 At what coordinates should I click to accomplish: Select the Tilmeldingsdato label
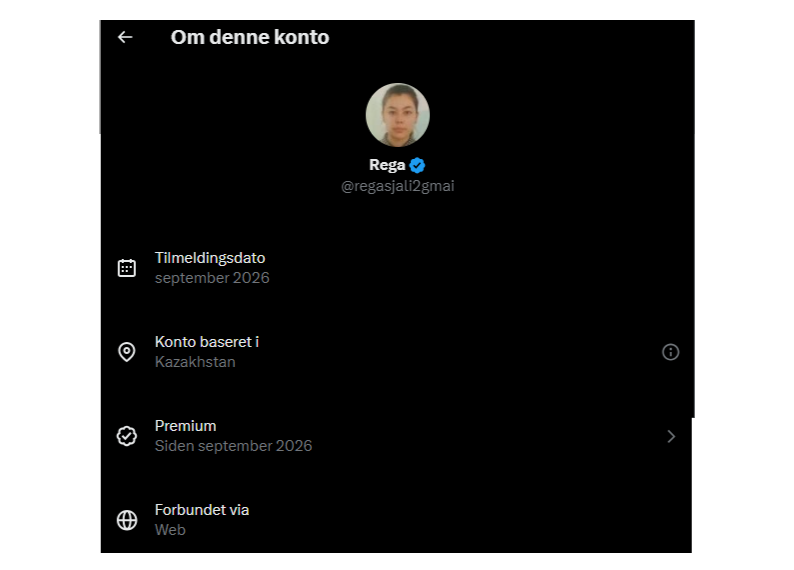210,258
